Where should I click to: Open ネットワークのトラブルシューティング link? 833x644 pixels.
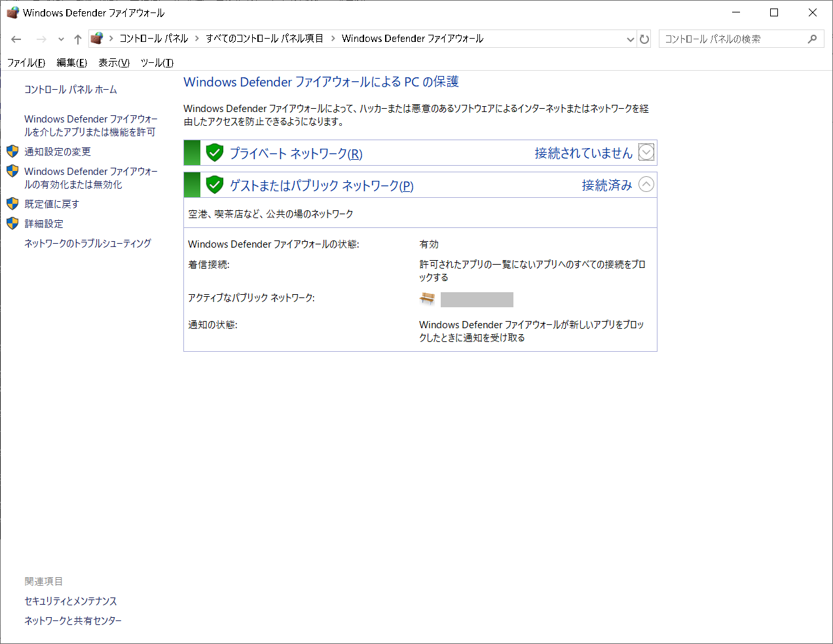coord(88,243)
